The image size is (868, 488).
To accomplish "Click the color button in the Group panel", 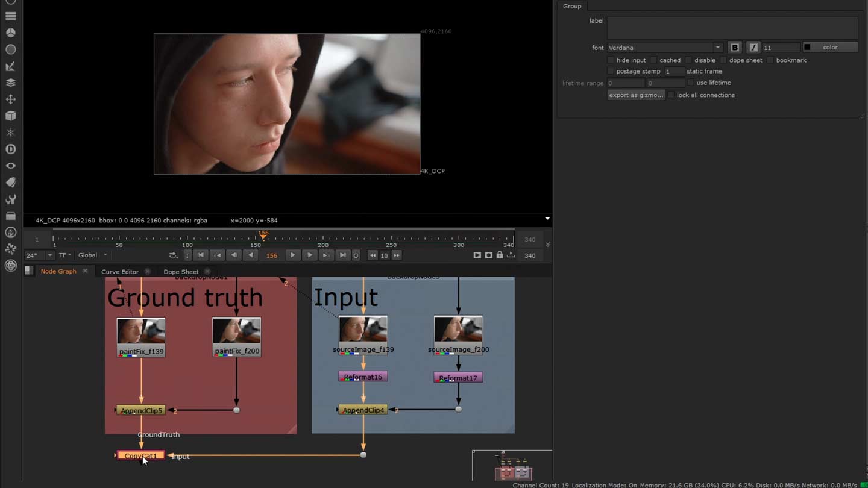I will [x=830, y=47].
